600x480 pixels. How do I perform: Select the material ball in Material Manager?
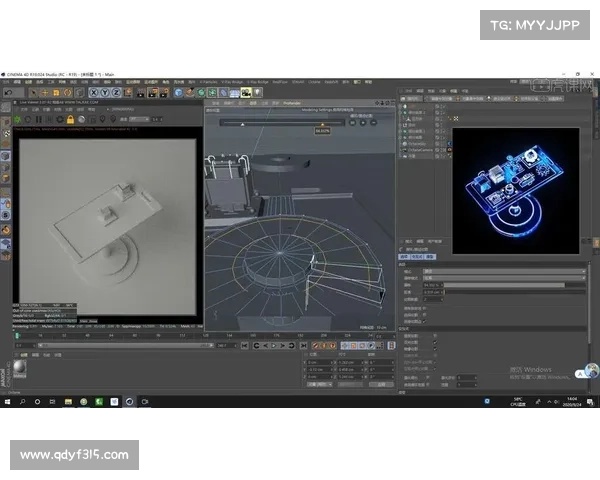20,368
